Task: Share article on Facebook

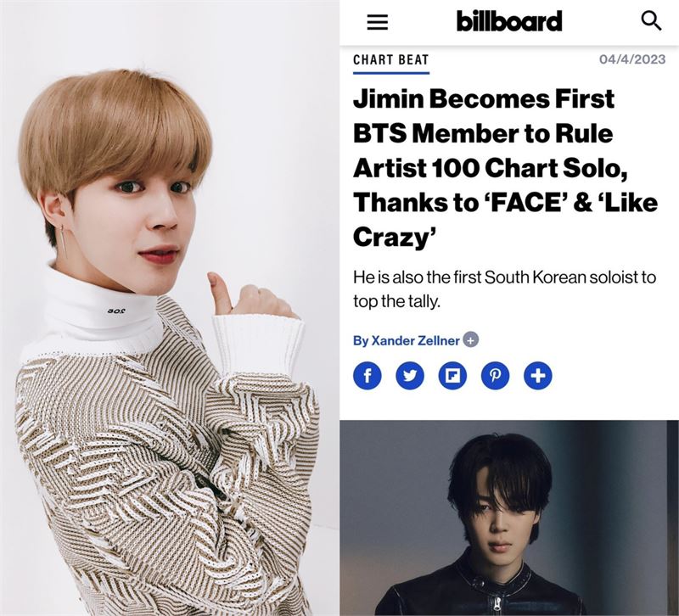Action: [x=368, y=375]
